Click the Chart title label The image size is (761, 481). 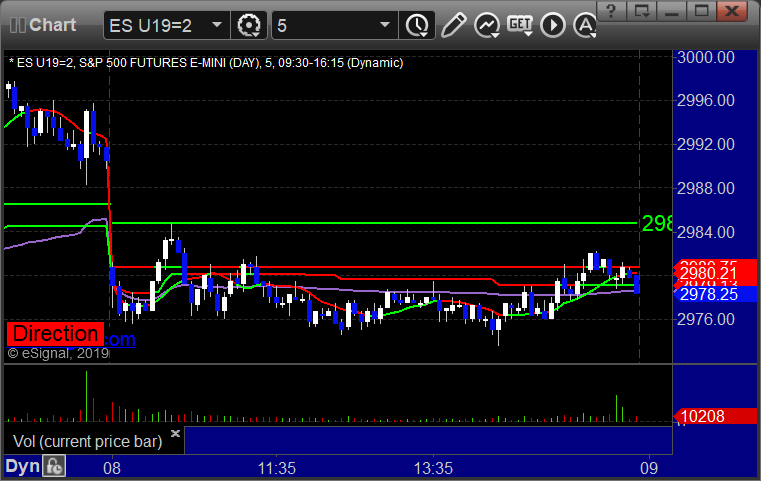pyautogui.click(x=52, y=25)
